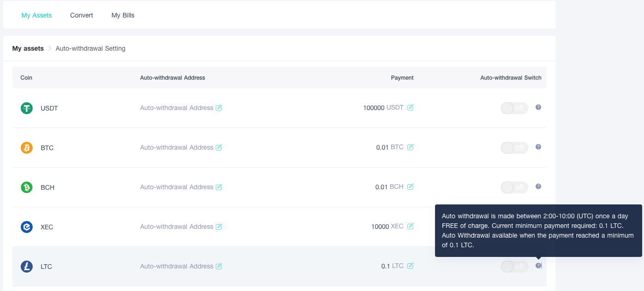Edit the USDT payment threshold
The height and width of the screenshot is (291, 644).
click(x=410, y=108)
